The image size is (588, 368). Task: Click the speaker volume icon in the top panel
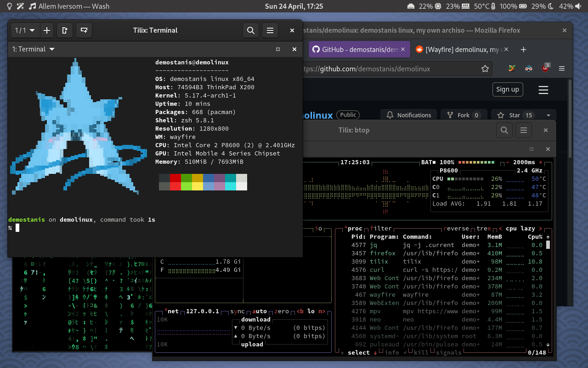(x=579, y=6)
